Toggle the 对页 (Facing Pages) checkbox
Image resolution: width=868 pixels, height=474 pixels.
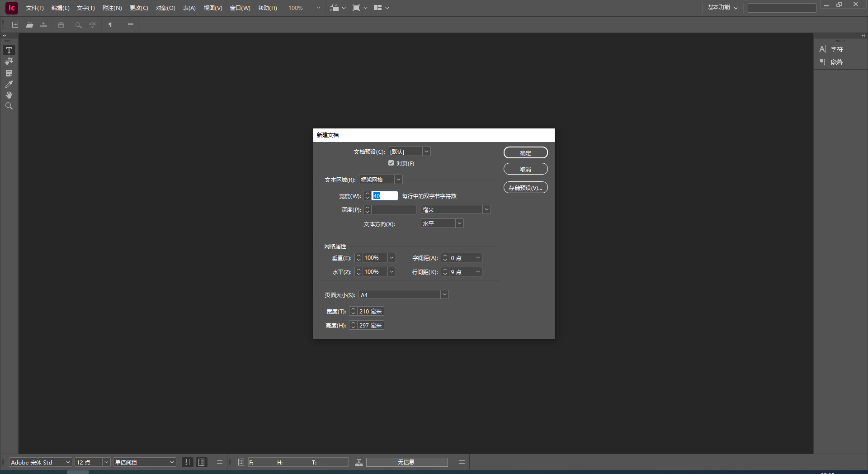click(x=391, y=163)
